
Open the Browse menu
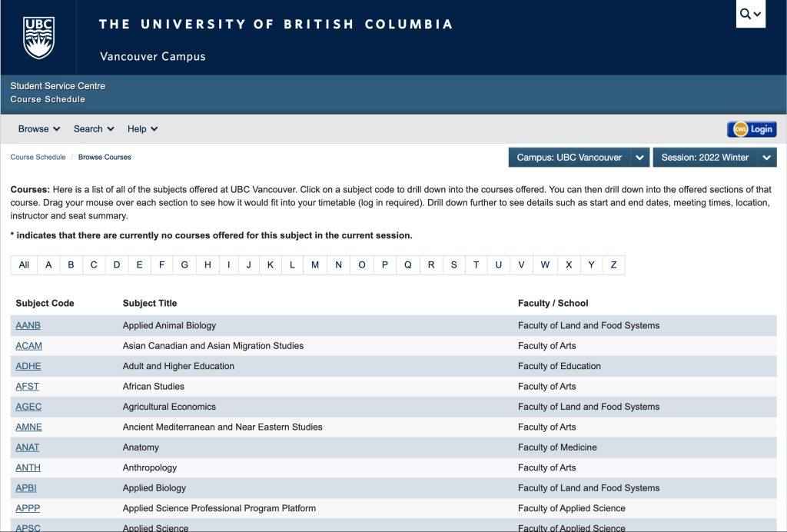click(39, 129)
